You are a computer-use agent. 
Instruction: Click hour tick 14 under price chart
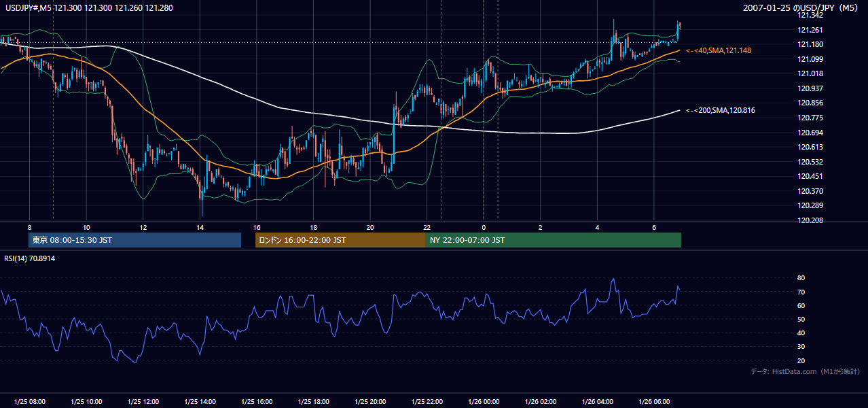tap(200, 227)
